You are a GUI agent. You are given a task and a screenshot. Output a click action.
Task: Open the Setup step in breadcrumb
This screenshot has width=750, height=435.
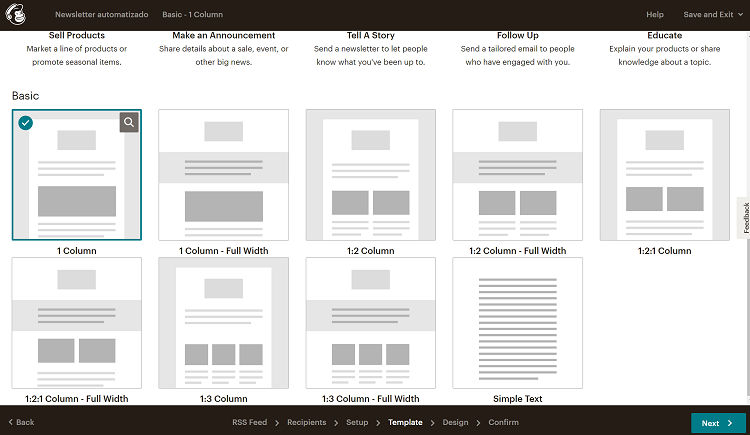click(x=357, y=423)
